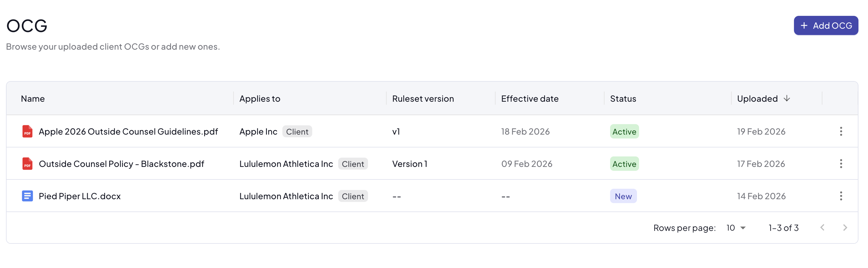Sort by the Status column header

tap(623, 99)
